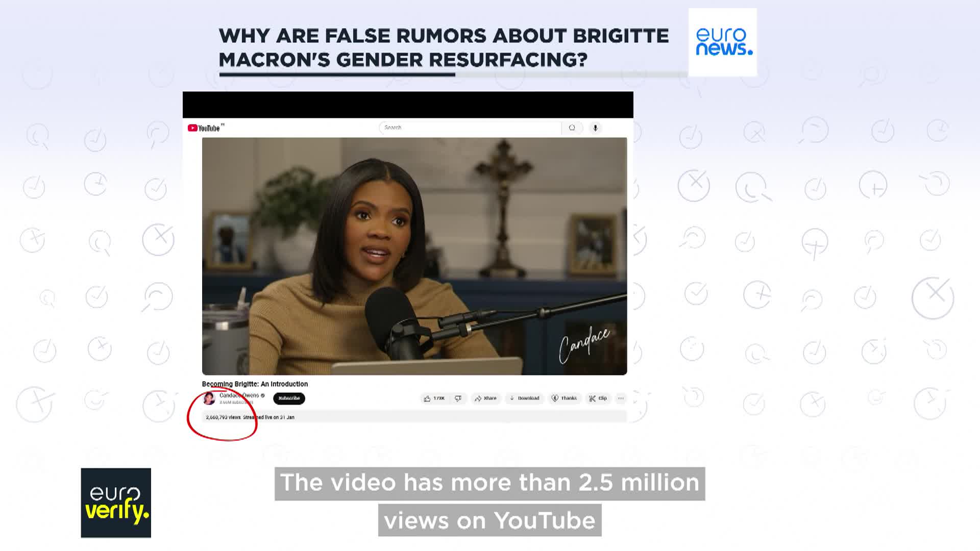This screenshot has height=551, width=980.
Task: Expand the views and description box
Action: click(414, 417)
